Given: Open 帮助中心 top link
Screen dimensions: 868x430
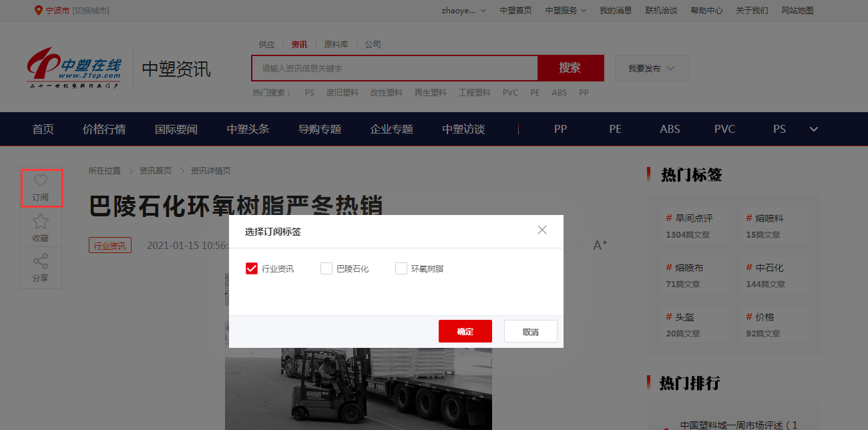Looking at the screenshot, I should [x=706, y=11].
